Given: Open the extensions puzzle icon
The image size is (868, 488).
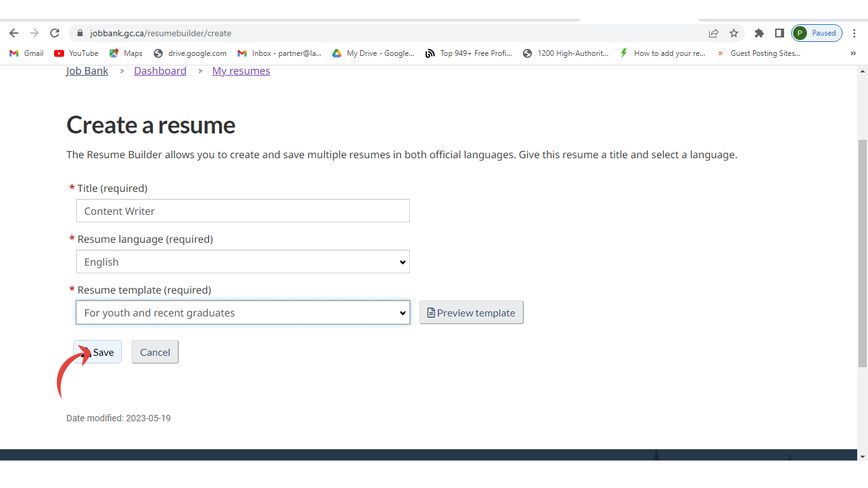Looking at the screenshot, I should tap(759, 33).
